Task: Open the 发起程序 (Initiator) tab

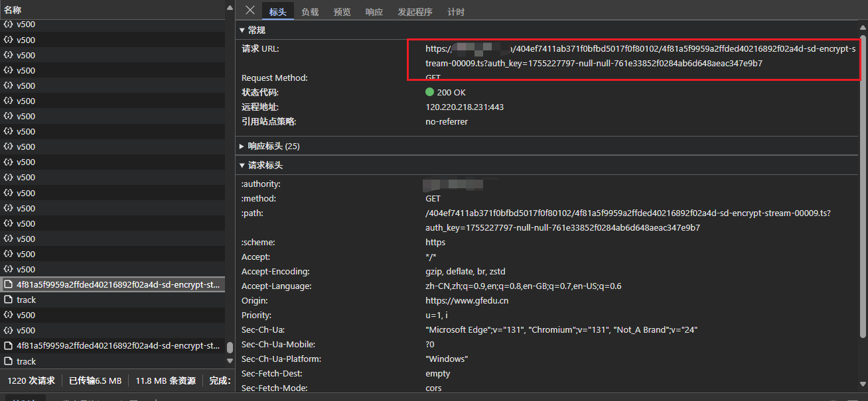Action: click(x=415, y=11)
